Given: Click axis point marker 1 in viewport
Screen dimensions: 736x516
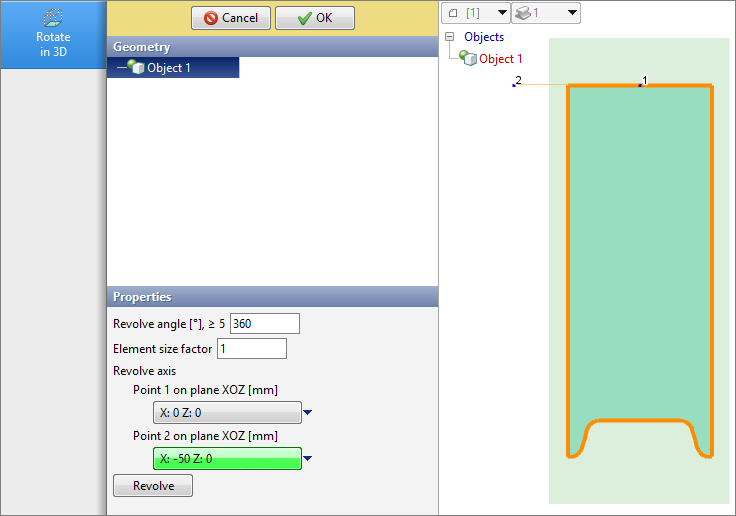Looking at the screenshot, I should [x=640, y=85].
